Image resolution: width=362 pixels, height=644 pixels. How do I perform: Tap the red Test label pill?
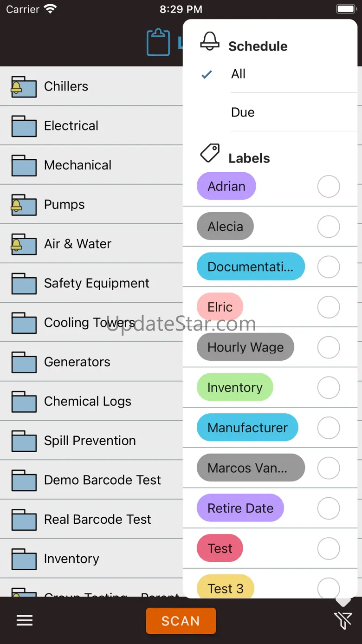pos(220,548)
